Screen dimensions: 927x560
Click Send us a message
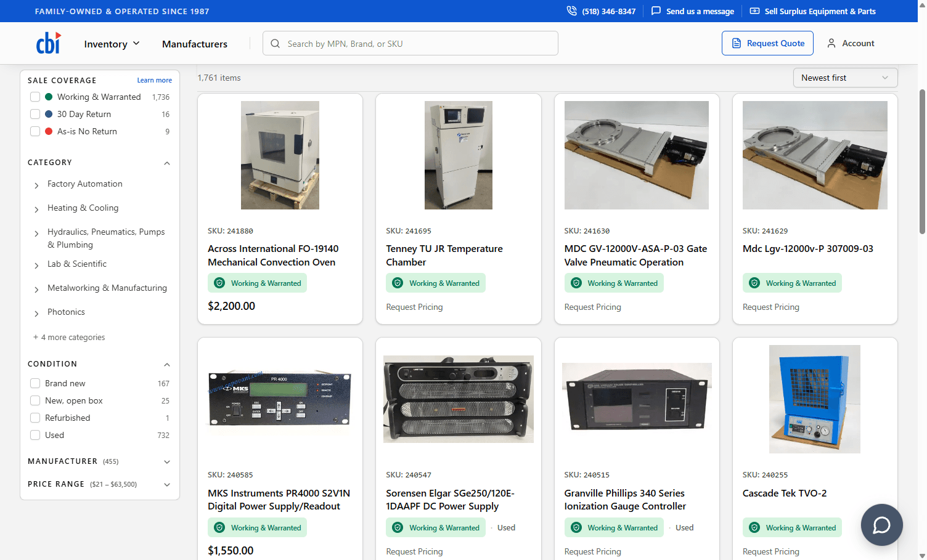(x=693, y=11)
